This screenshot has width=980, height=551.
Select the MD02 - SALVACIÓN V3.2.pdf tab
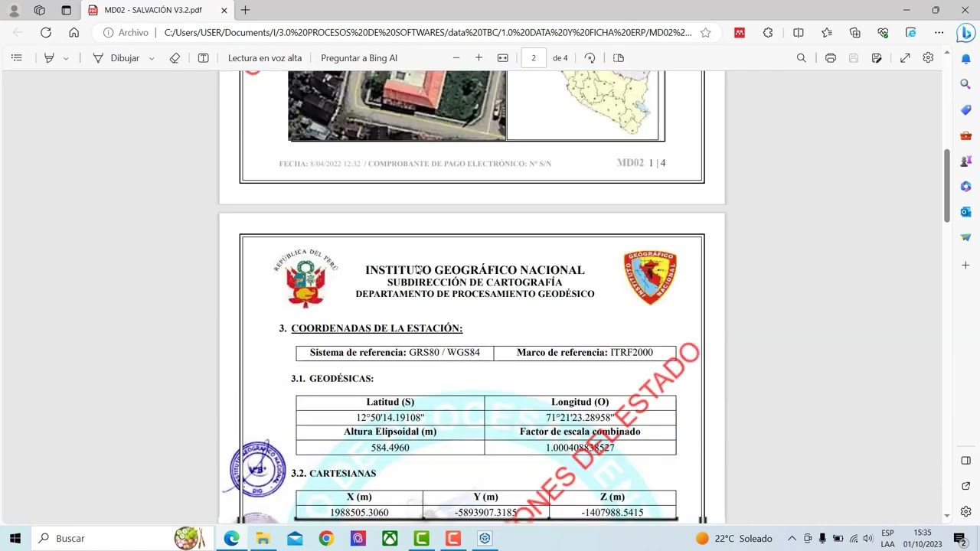pos(153,10)
